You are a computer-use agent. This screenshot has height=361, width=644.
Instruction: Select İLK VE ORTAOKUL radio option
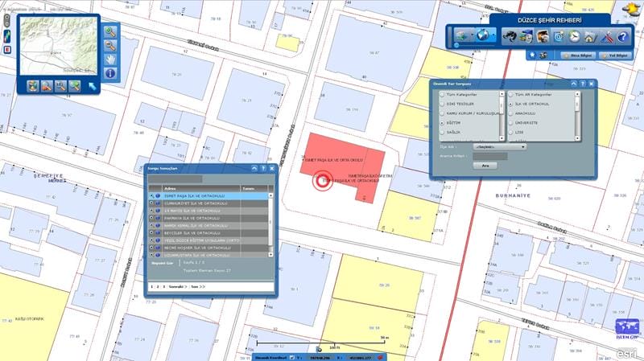pos(511,104)
